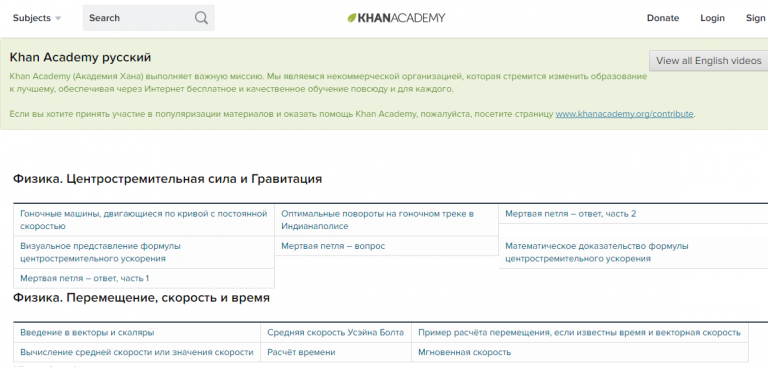Open Мгновенная скорость video link

[464, 352]
